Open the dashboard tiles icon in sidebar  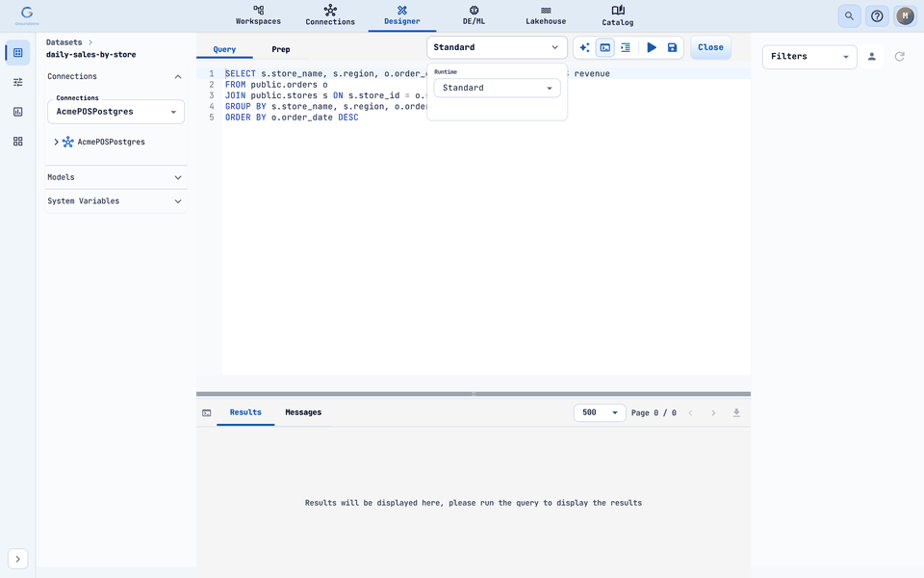[17, 142]
